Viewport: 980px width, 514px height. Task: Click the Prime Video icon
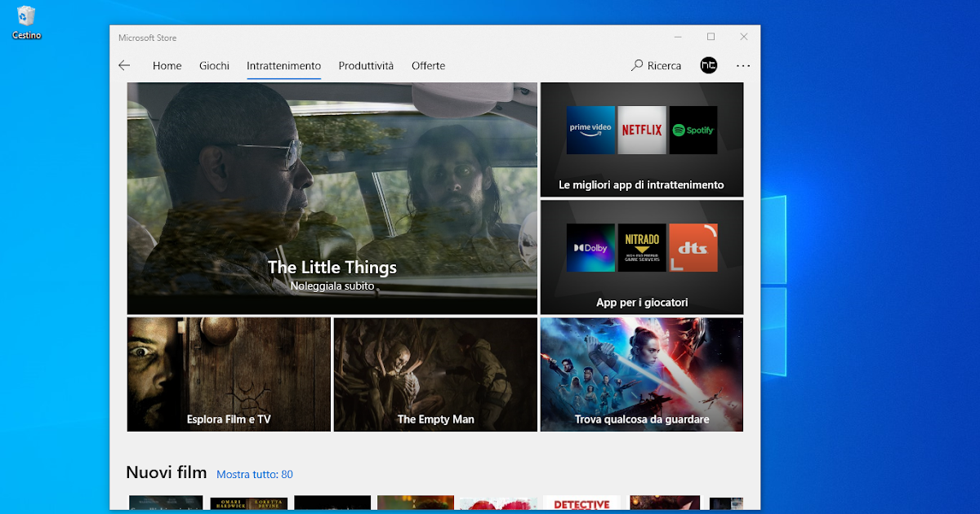coord(590,130)
